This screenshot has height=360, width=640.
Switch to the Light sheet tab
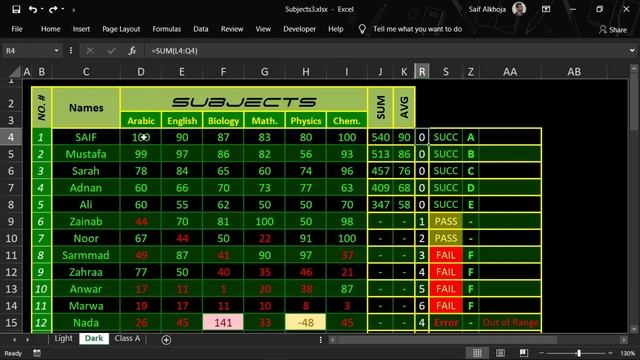[x=64, y=338]
